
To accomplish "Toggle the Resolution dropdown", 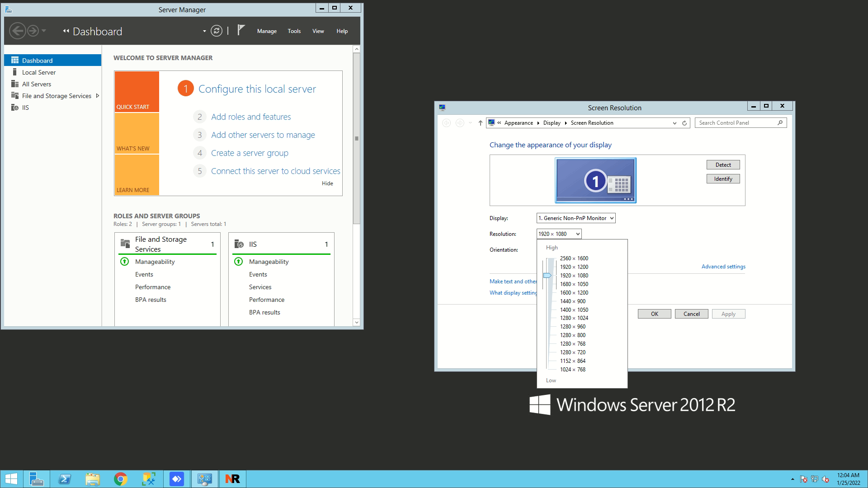I will pyautogui.click(x=559, y=234).
